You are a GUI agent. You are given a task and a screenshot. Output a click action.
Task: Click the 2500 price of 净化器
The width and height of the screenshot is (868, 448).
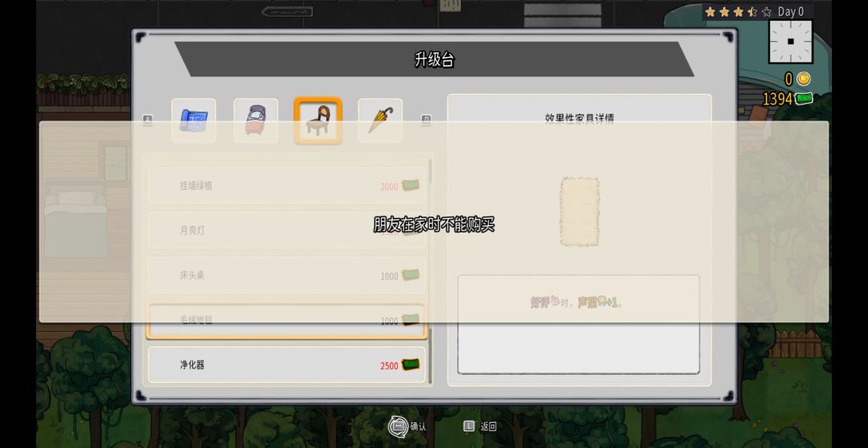389,366
